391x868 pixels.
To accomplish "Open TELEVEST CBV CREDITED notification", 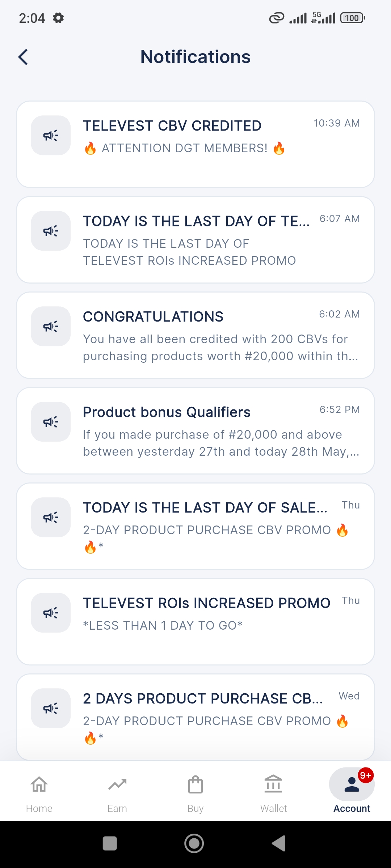I will coord(195,144).
